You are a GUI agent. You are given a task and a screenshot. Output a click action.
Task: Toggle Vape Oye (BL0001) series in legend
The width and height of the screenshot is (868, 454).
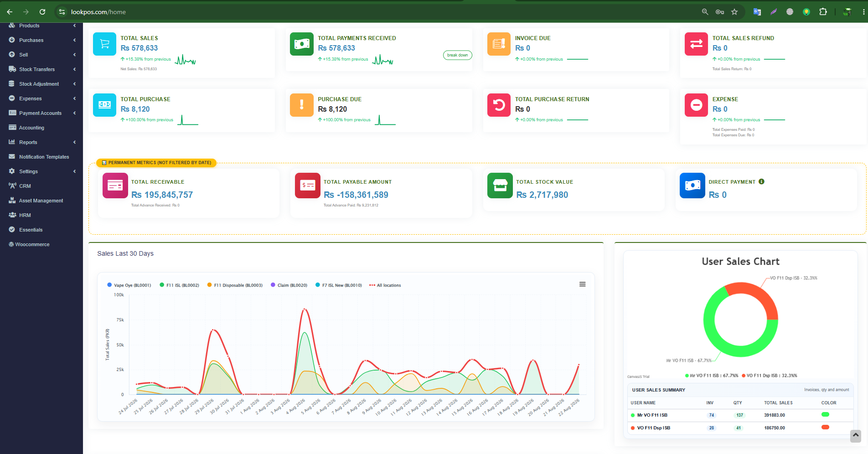129,285
